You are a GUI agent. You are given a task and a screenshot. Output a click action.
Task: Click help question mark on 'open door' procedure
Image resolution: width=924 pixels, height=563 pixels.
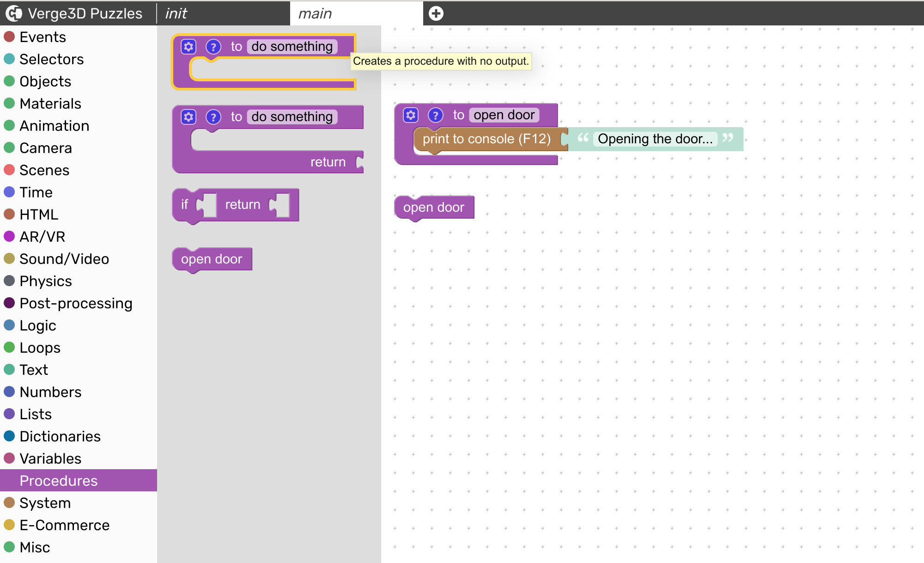tap(435, 115)
